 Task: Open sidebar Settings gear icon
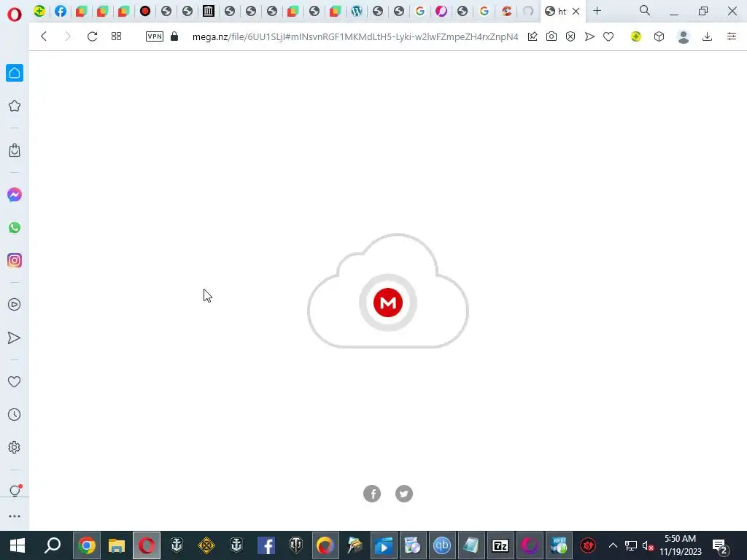tap(15, 448)
